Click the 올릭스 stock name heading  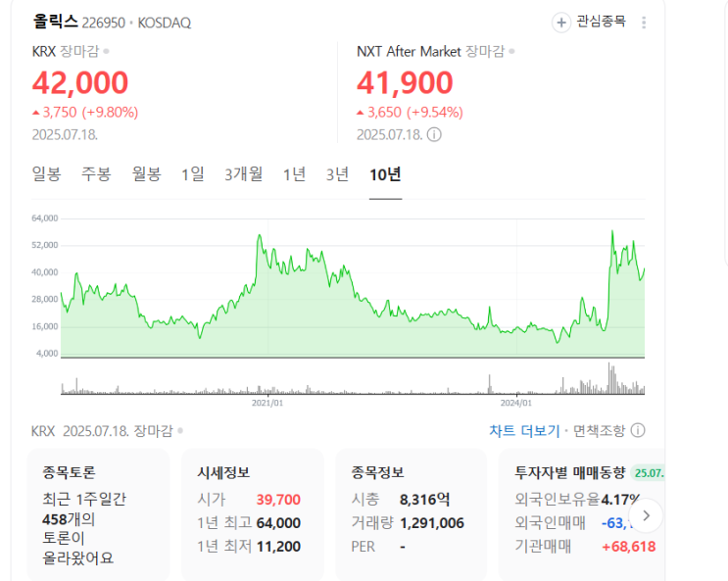tap(55, 22)
